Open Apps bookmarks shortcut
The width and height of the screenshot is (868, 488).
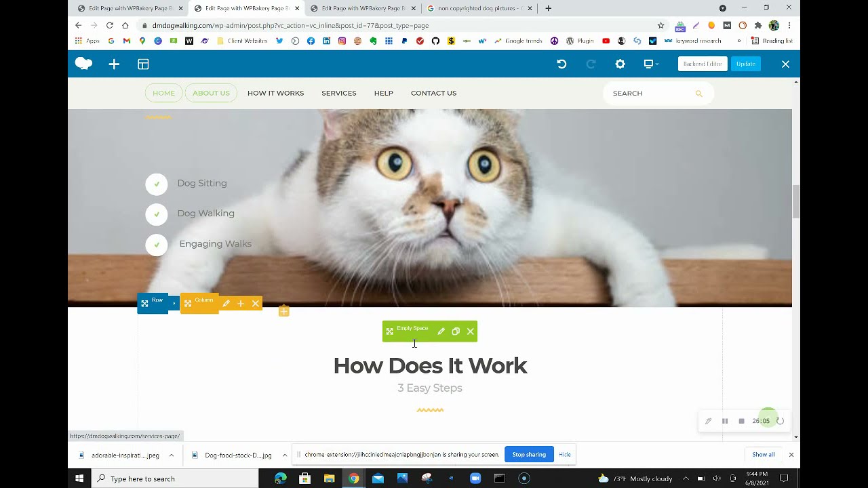(x=87, y=41)
